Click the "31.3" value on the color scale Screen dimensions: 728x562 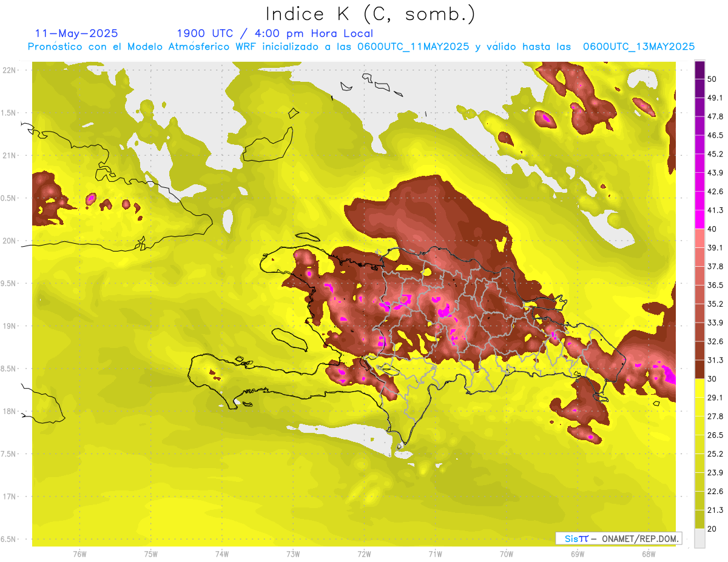tap(715, 360)
